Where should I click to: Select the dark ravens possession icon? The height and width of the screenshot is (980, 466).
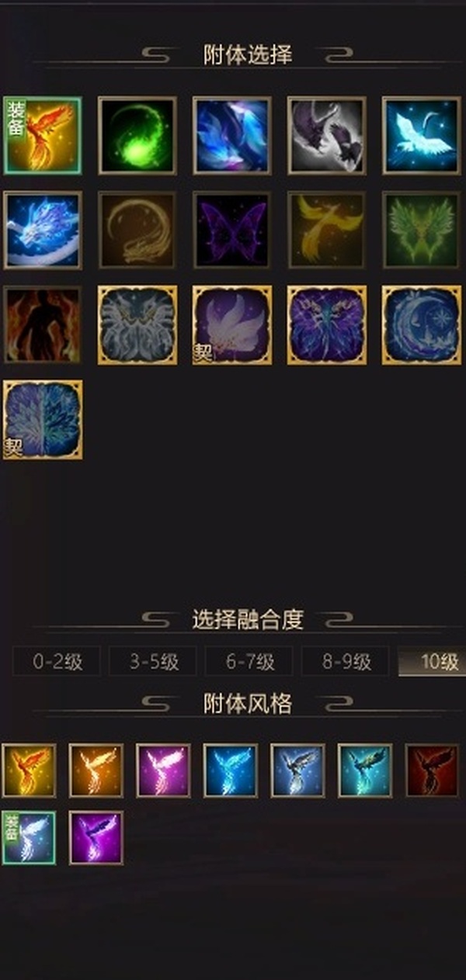[327, 135]
